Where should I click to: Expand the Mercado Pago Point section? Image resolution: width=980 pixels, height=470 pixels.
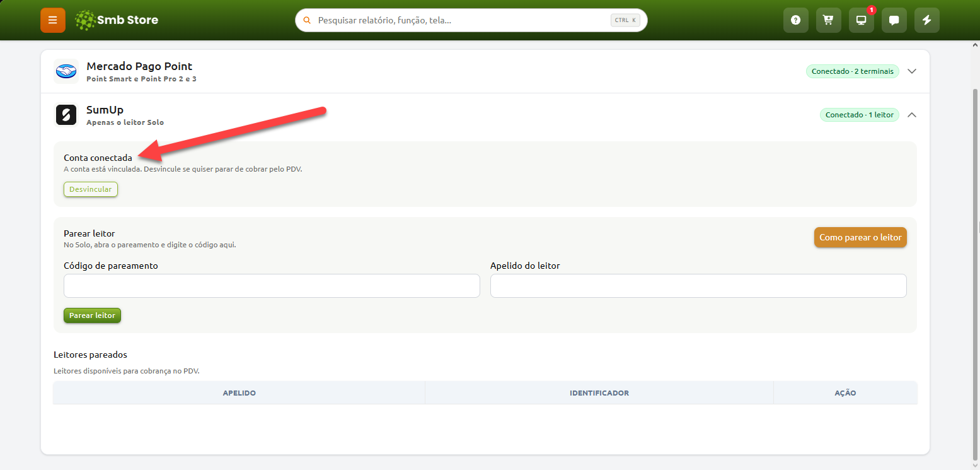912,71
